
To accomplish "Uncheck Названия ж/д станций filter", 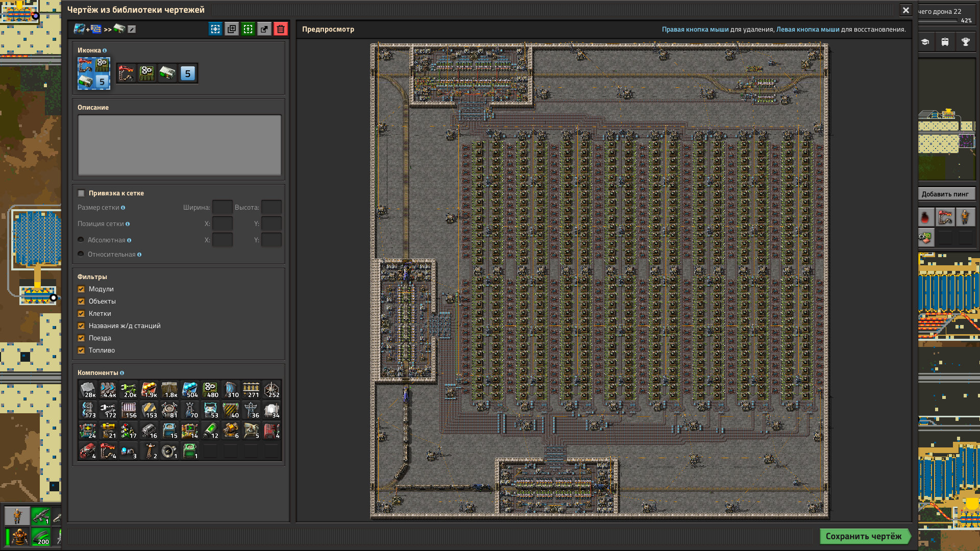I will (x=81, y=326).
